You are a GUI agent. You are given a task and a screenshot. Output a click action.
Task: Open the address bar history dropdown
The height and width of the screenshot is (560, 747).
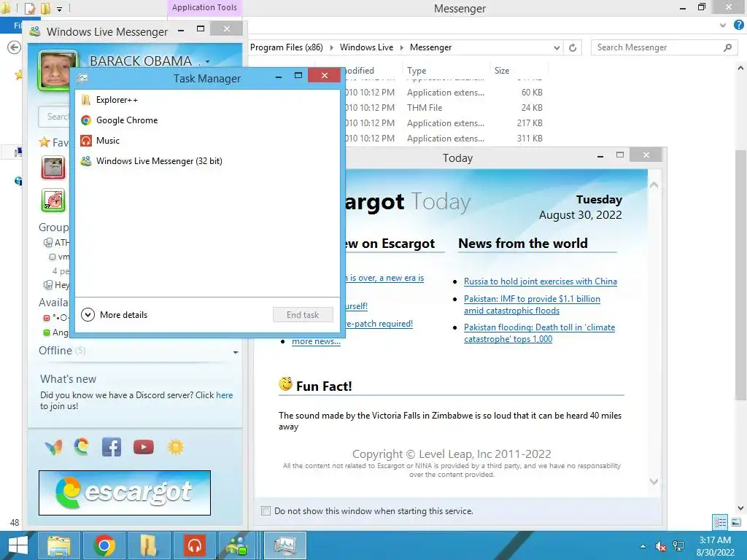click(557, 47)
